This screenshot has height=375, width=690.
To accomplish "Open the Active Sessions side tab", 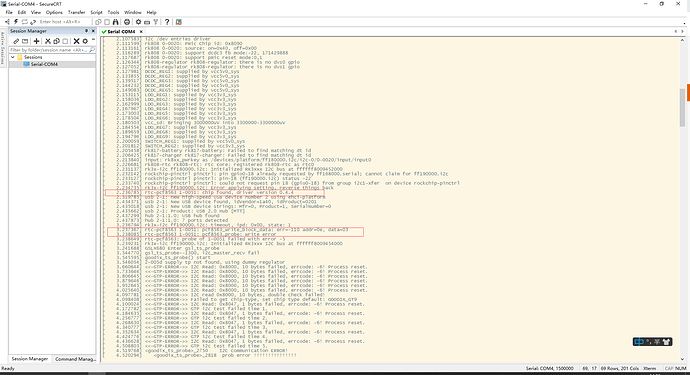I will coord(3,48).
